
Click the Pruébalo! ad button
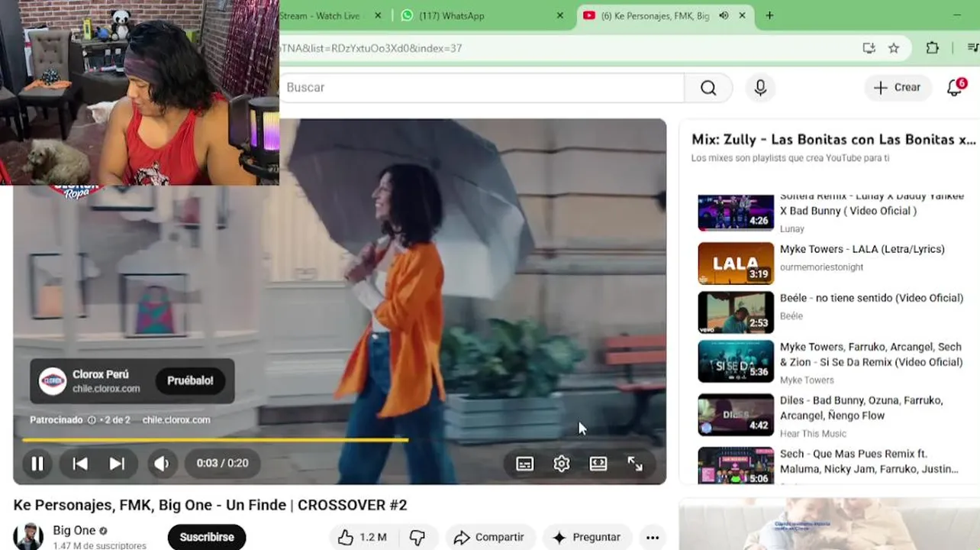click(190, 380)
